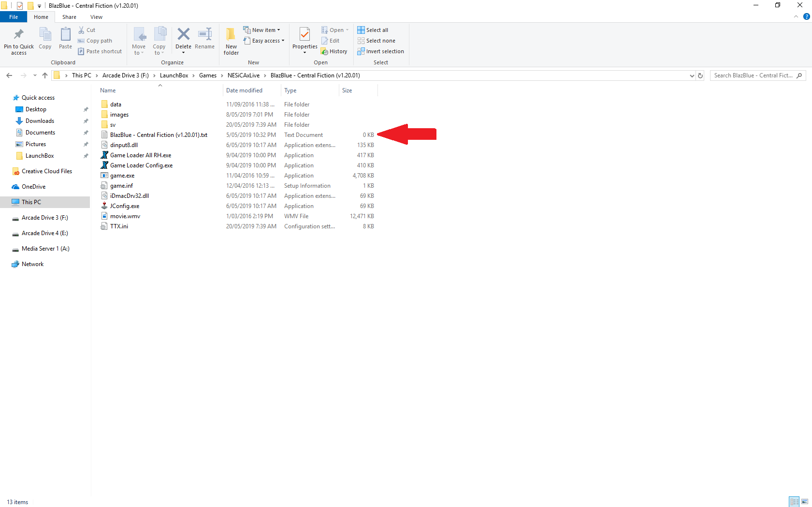Switch to Large icons view in status bar
The image size is (812, 507).
[x=805, y=502]
